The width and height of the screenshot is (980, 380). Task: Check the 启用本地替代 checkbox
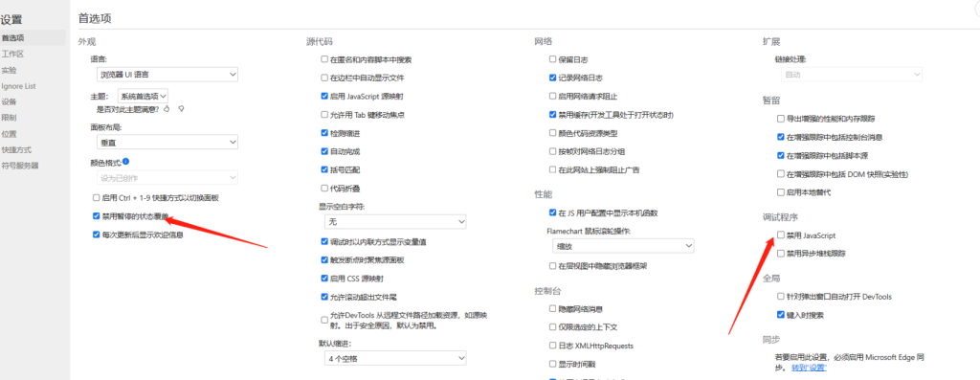(780, 191)
